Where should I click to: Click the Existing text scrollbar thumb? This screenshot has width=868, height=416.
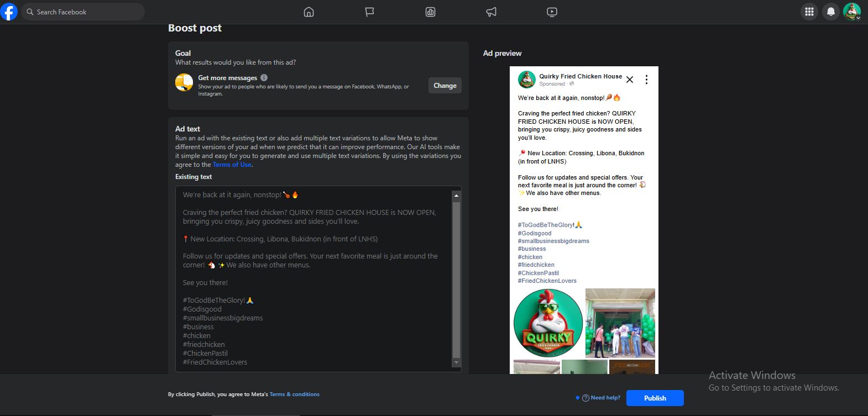tap(456, 280)
